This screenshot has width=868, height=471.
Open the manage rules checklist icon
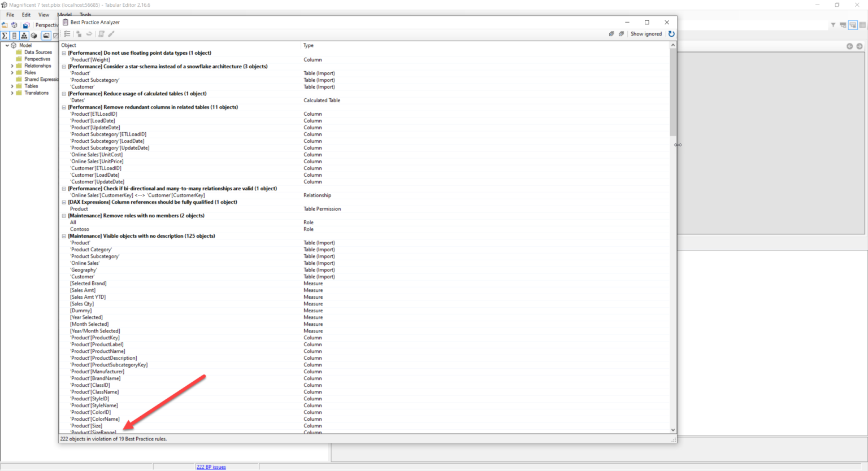pyautogui.click(x=67, y=34)
